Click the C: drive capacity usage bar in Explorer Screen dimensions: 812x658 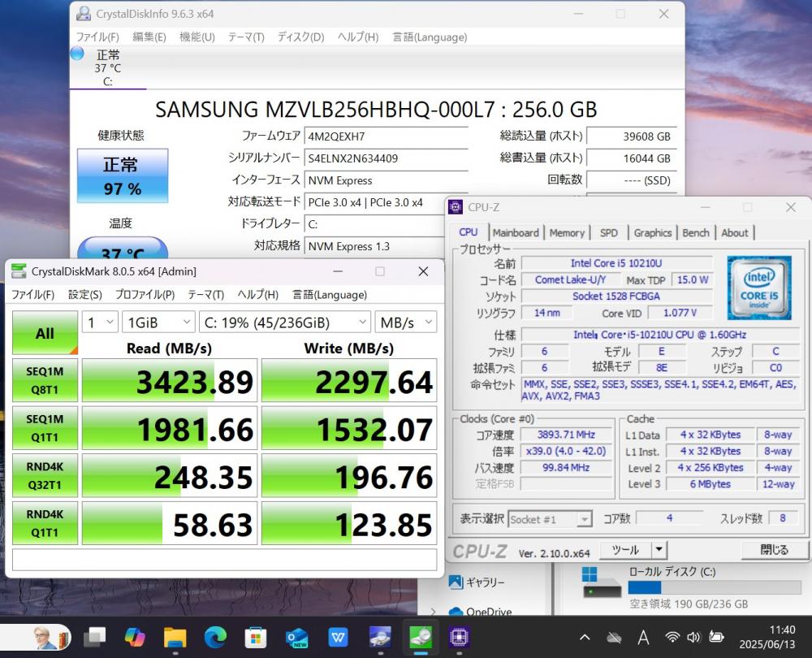coord(715,587)
